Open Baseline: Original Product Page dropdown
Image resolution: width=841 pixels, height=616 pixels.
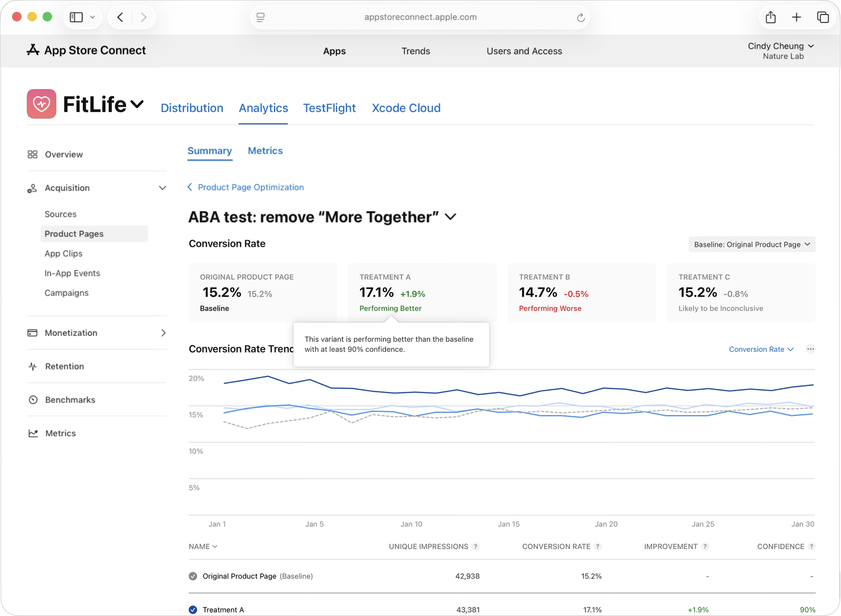[x=752, y=244]
